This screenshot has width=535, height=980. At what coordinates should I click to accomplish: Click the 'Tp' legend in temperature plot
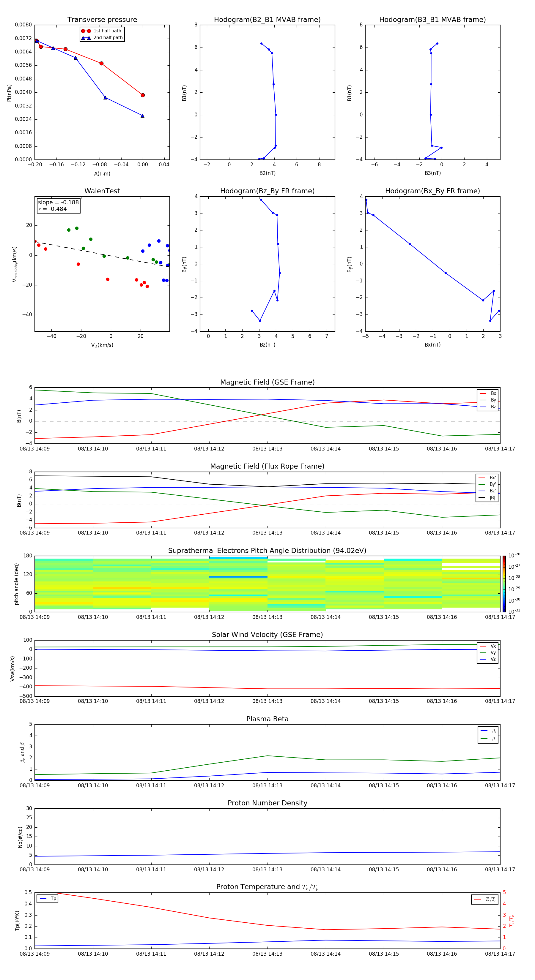(x=48, y=899)
